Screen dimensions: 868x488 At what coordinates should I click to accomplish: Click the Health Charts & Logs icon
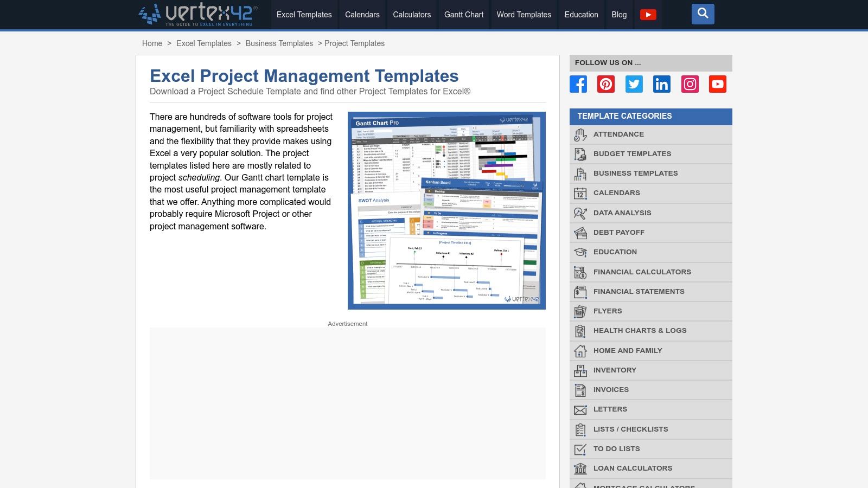point(580,331)
